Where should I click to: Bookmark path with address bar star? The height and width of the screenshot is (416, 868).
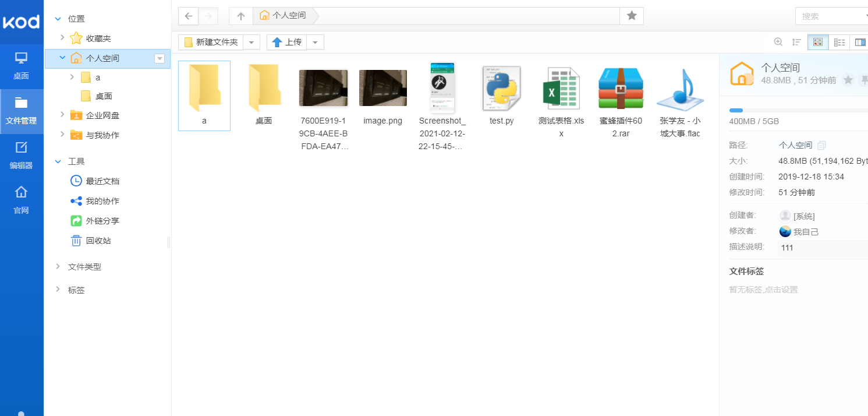(632, 16)
